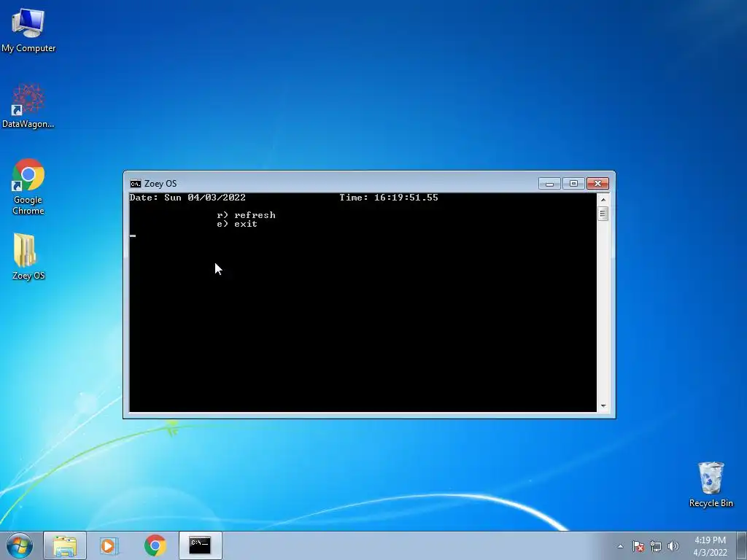Open the Action Center flag icon
Screen dimensions: 747x560
(x=638, y=546)
